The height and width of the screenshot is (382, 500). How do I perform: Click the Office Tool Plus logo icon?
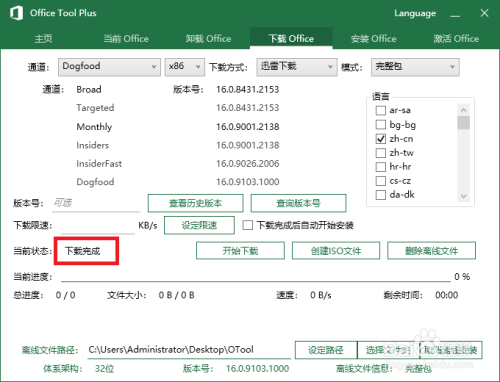click(x=16, y=13)
